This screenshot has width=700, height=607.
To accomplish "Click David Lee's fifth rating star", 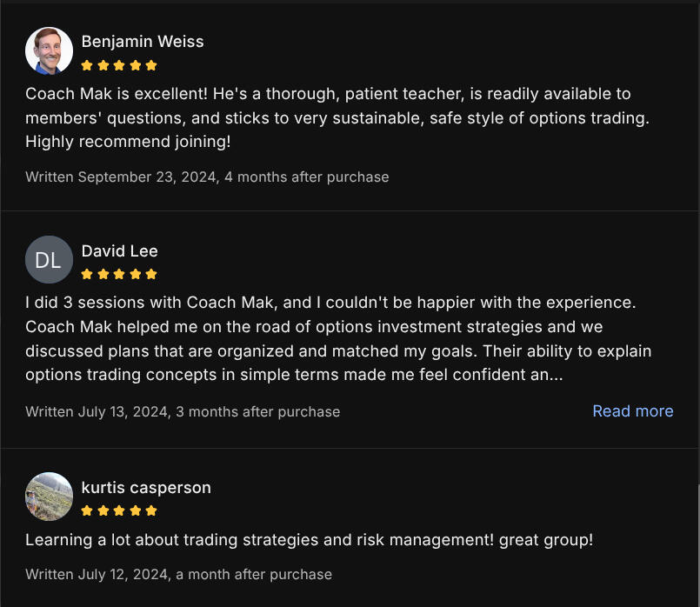I will point(151,274).
